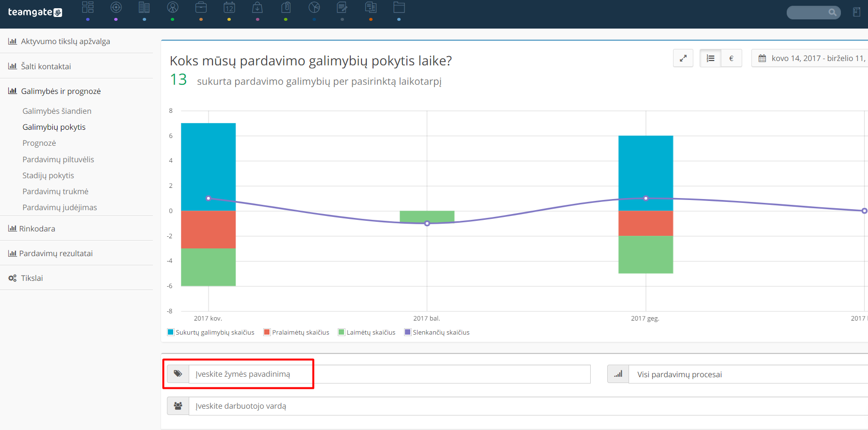The height and width of the screenshot is (430, 868).
Task: Click the expand chart fullscreen button
Action: click(x=683, y=58)
